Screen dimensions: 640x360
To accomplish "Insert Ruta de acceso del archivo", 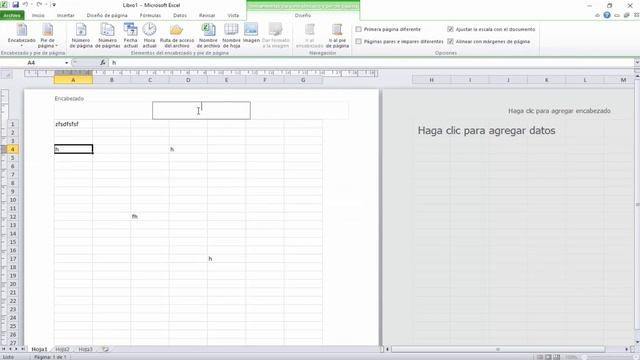I will tap(177, 36).
